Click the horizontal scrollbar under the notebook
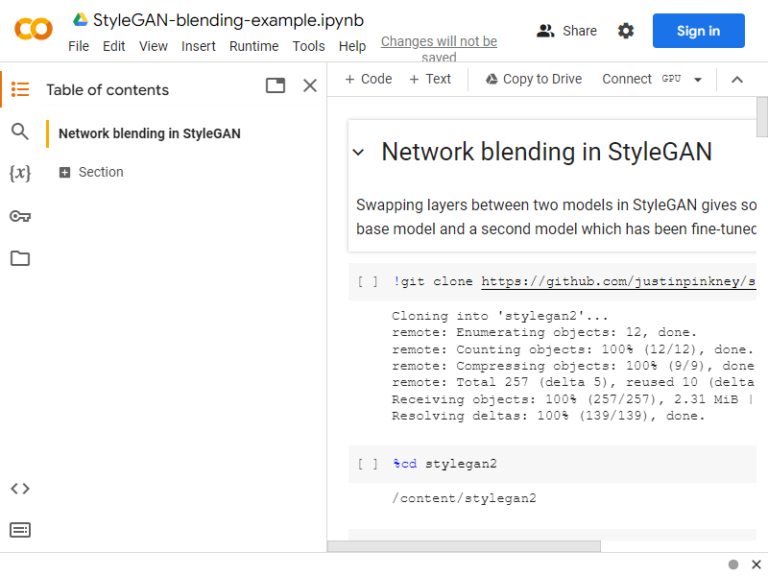Image resolution: width=768 pixels, height=576 pixels. [x=463, y=546]
